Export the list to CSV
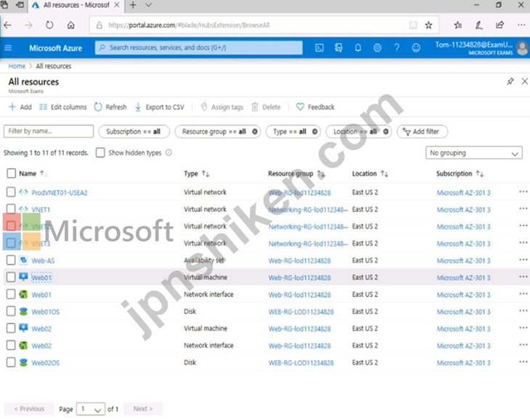 pyautogui.click(x=160, y=107)
